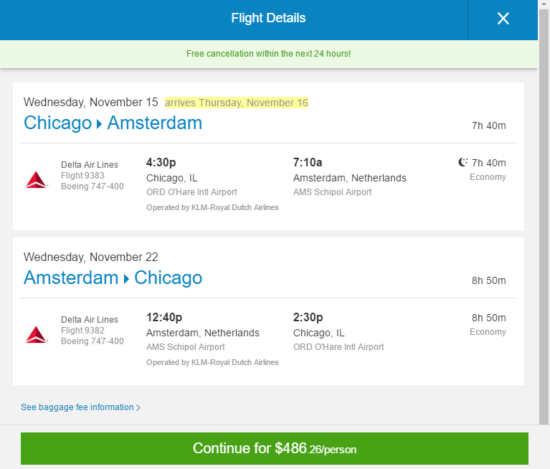The image size is (550, 469).
Task: Click arrow between Chicago and Amsterdam
Action: tap(99, 124)
